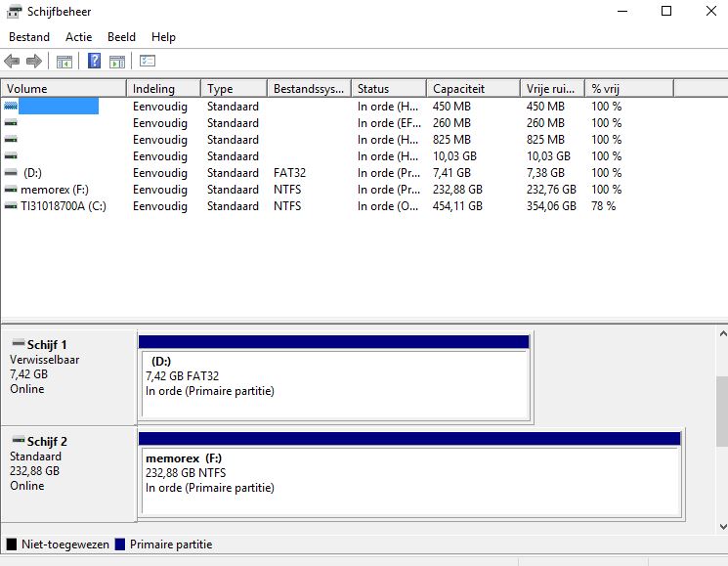Sort by the Type column header
The height and width of the screenshot is (566, 728).
pos(234,88)
